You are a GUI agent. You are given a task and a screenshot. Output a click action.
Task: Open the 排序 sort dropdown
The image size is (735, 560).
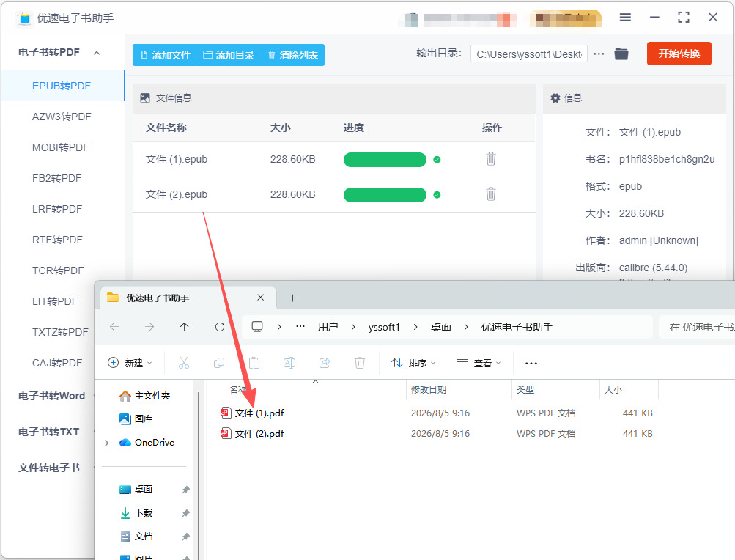click(413, 363)
